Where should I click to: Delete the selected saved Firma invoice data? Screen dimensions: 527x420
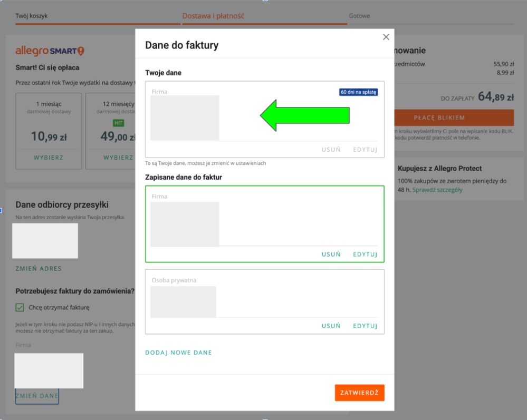point(331,254)
